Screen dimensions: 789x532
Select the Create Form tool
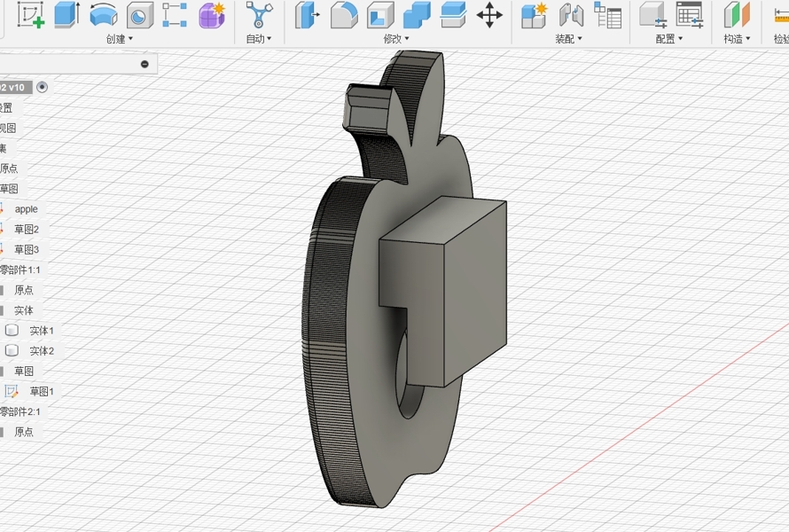(x=212, y=14)
